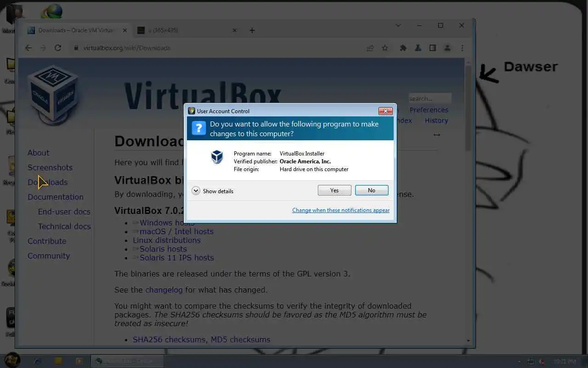588x368 pixels.
Task: Open the Chrome three-dot menu
Action: [x=462, y=48]
